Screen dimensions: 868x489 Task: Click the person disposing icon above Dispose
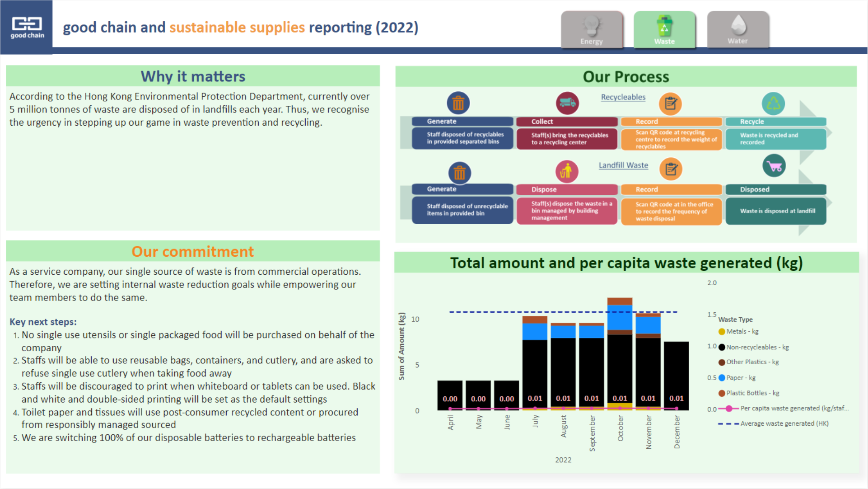[x=567, y=172]
